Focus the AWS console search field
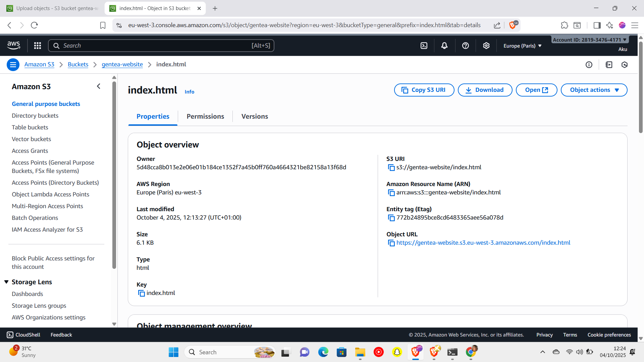Image resolution: width=644 pixels, height=362 pixels. coord(161,46)
